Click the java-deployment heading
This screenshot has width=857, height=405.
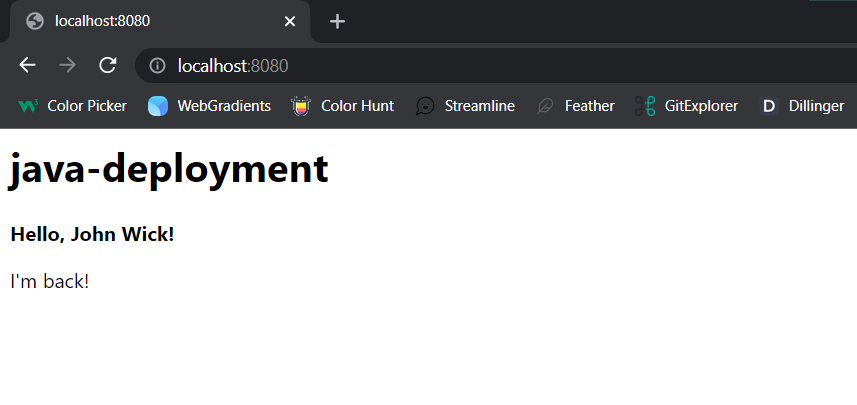pos(169,169)
